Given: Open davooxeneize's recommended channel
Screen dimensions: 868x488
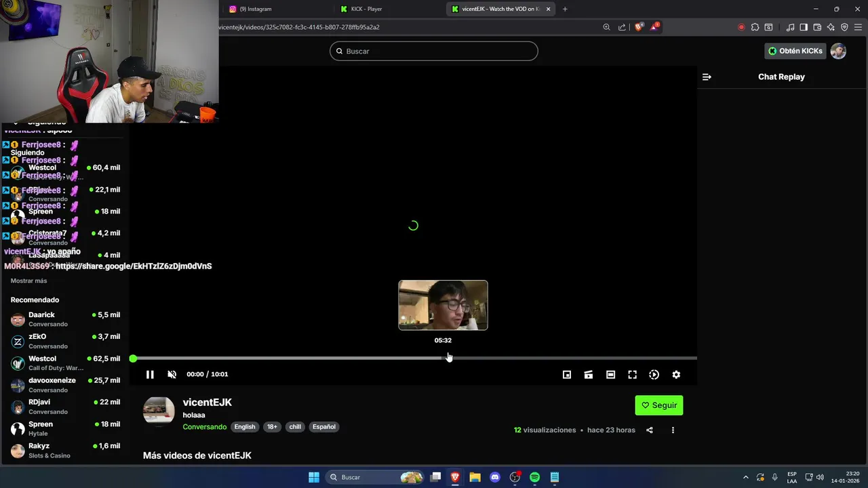Looking at the screenshot, I should (x=64, y=385).
